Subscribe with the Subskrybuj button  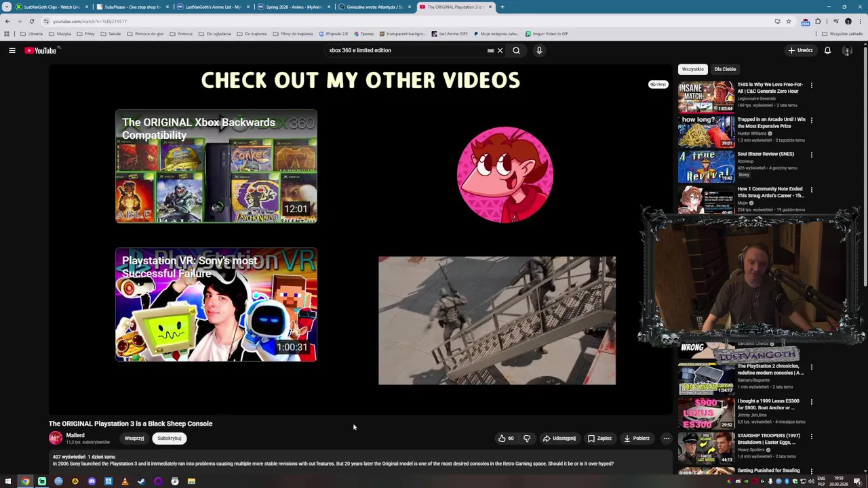(170, 439)
